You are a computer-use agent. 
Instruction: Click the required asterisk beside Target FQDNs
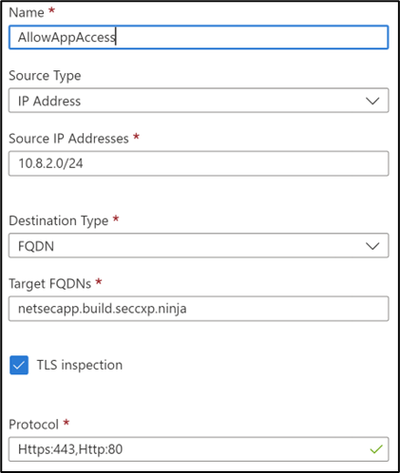point(99,281)
